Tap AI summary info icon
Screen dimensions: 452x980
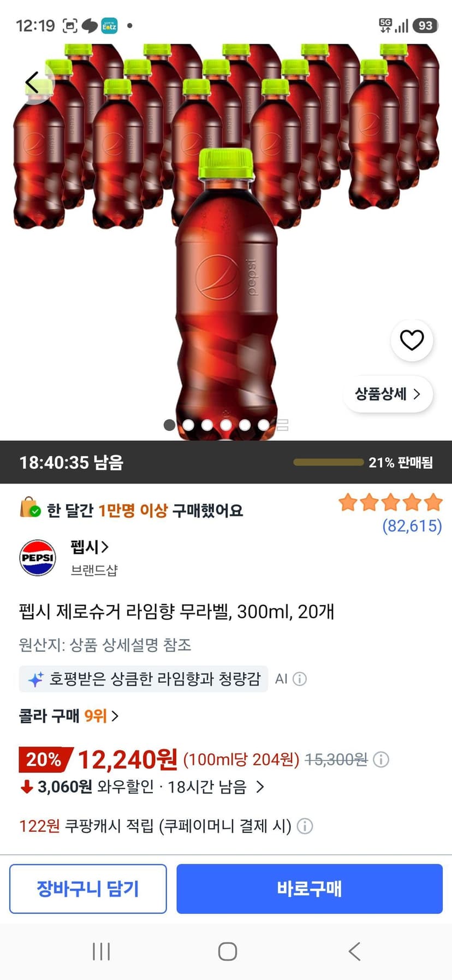[x=300, y=679]
